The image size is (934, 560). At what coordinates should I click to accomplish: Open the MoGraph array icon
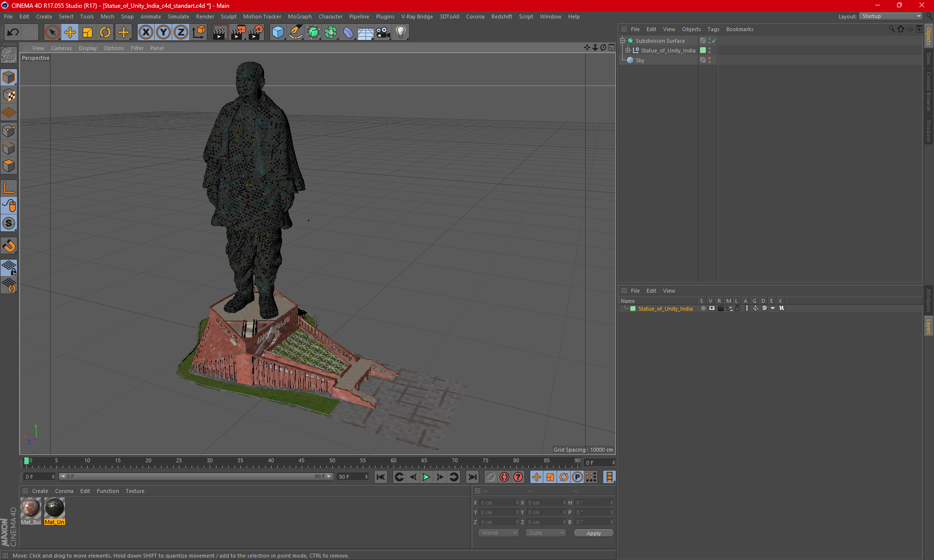[331, 32]
